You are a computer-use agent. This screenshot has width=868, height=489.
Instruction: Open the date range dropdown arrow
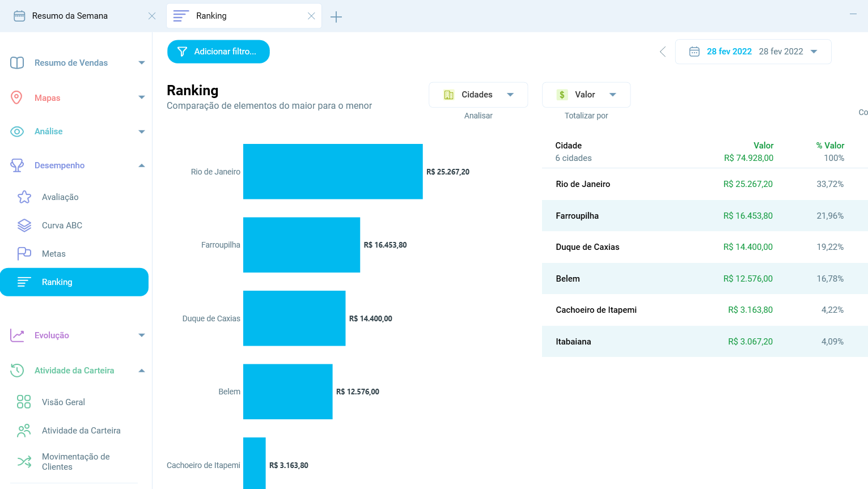(814, 52)
